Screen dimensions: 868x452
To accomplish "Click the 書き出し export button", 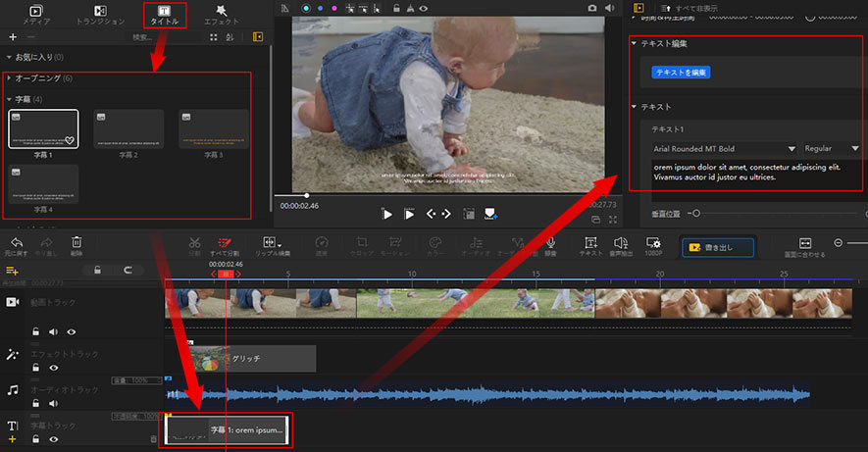I will pos(718,247).
